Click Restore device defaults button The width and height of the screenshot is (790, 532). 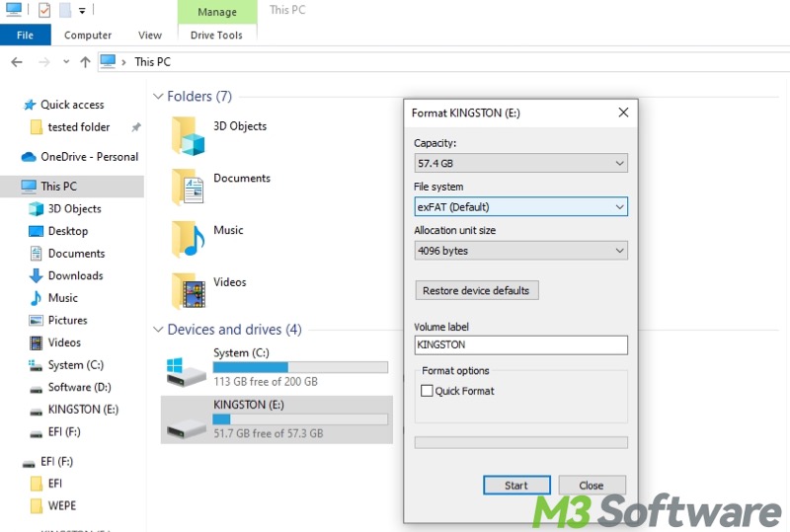click(x=477, y=291)
